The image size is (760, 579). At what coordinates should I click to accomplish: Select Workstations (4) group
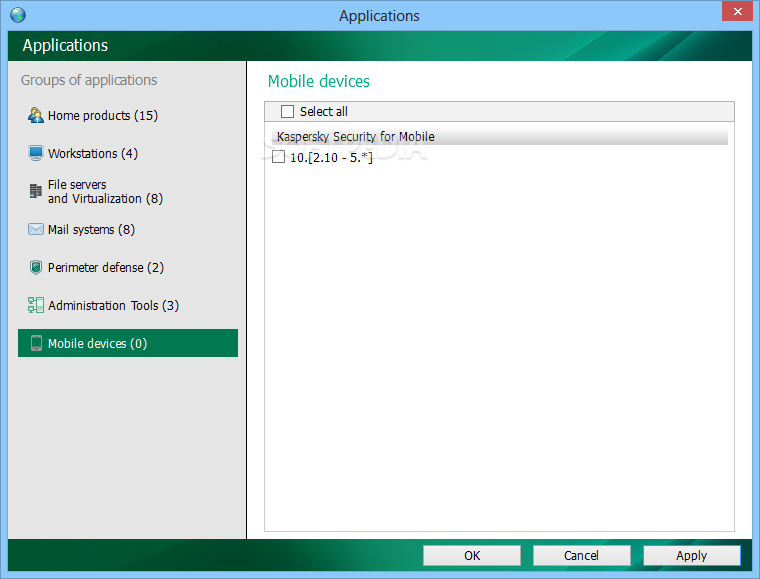128,153
